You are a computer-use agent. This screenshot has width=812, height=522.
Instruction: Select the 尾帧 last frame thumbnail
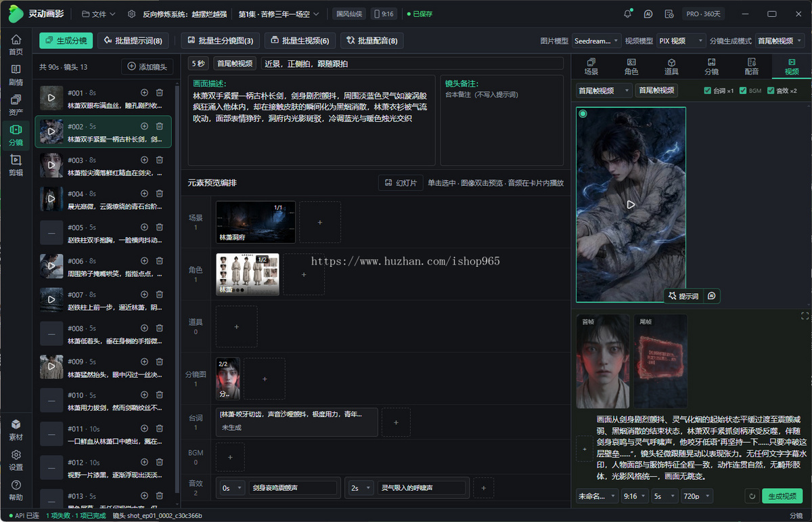tap(660, 362)
